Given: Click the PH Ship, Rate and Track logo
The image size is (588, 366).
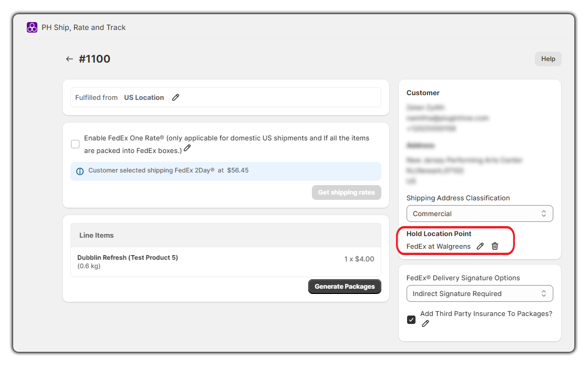Looking at the screenshot, I should click(x=32, y=27).
